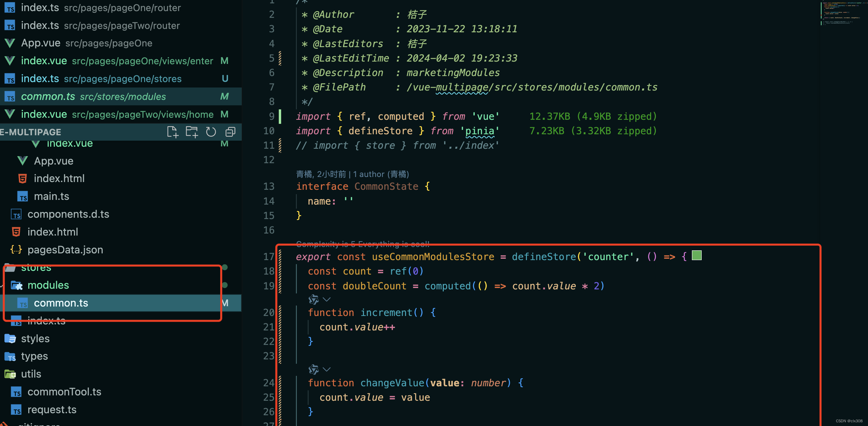Open App.vue src/pages/pageOne in open editors
This screenshot has width=868, height=426.
[x=121, y=43]
